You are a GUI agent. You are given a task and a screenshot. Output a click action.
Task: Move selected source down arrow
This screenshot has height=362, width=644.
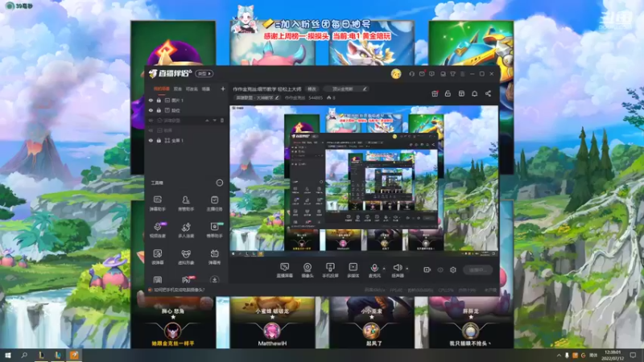pos(214,120)
